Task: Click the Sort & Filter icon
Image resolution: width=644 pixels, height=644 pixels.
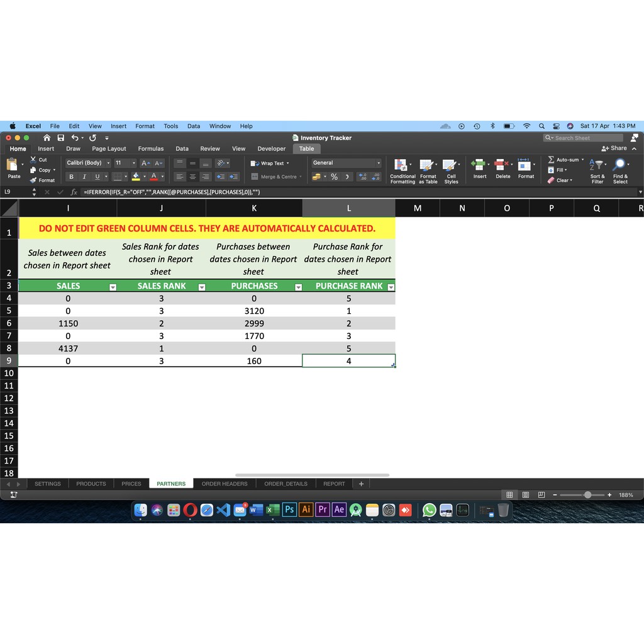Action: pyautogui.click(x=597, y=169)
